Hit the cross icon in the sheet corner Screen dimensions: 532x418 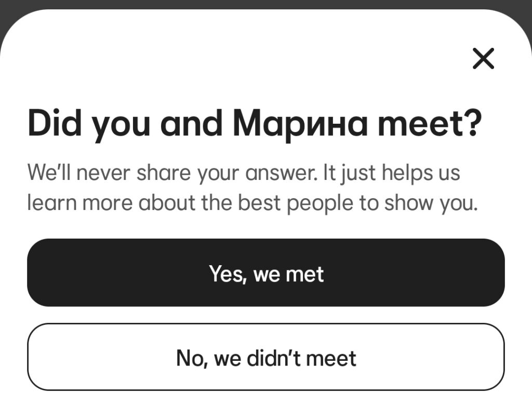pos(483,58)
